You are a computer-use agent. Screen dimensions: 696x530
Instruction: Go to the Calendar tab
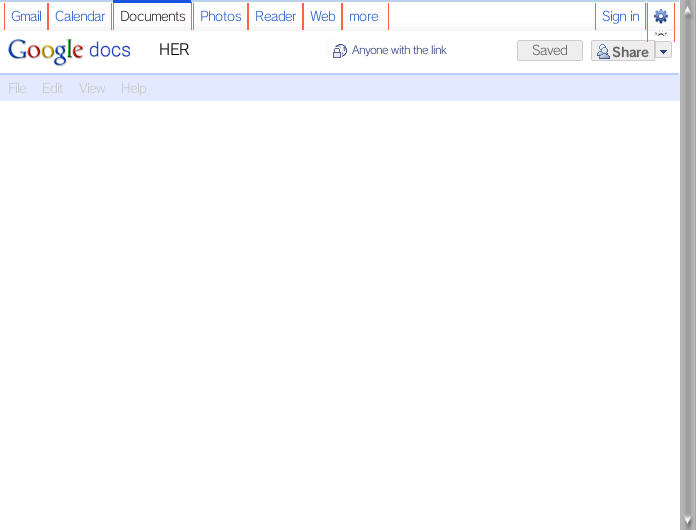click(x=80, y=16)
